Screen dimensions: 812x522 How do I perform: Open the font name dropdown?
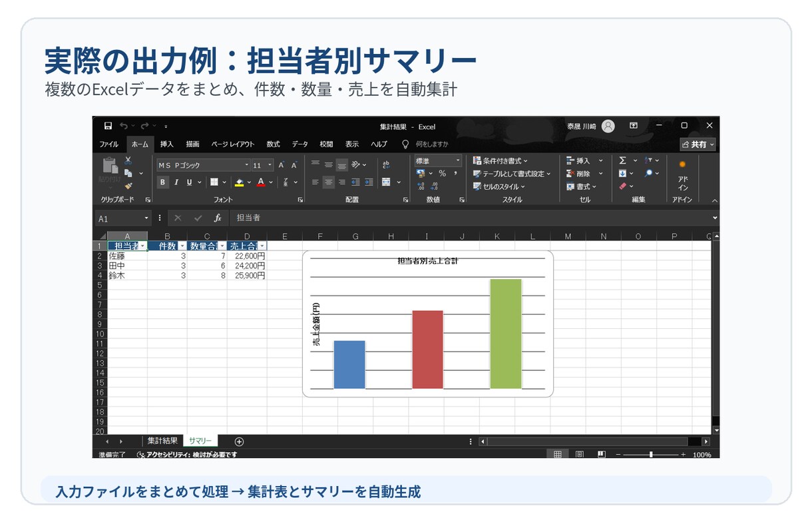pos(246,165)
